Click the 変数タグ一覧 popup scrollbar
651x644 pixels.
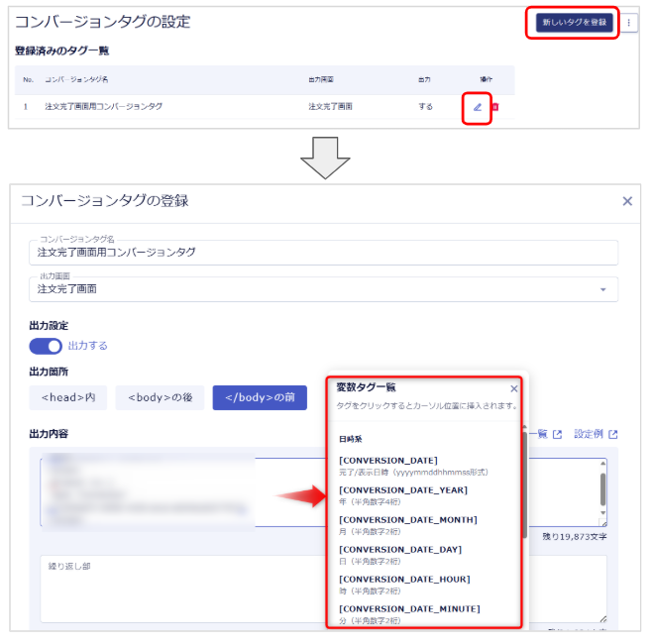(525, 483)
